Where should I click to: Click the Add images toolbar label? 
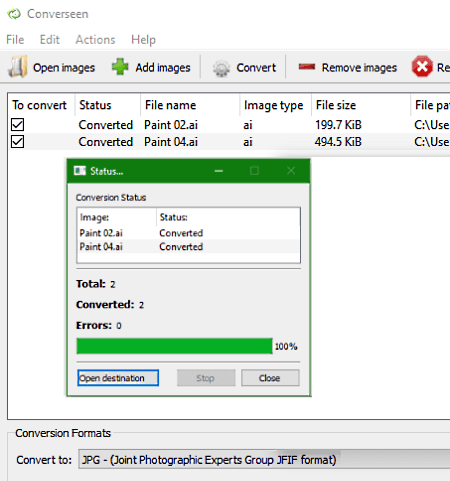pos(163,68)
